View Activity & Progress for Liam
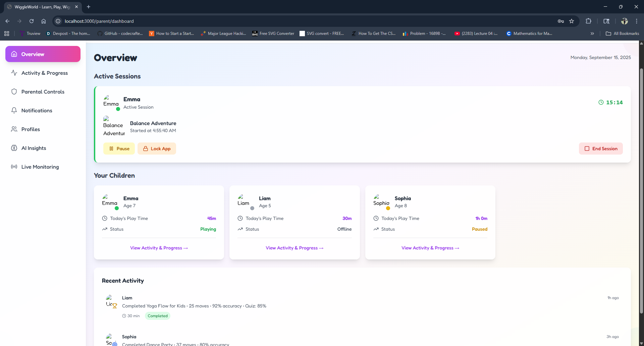This screenshot has width=644, height=346. 294,248
